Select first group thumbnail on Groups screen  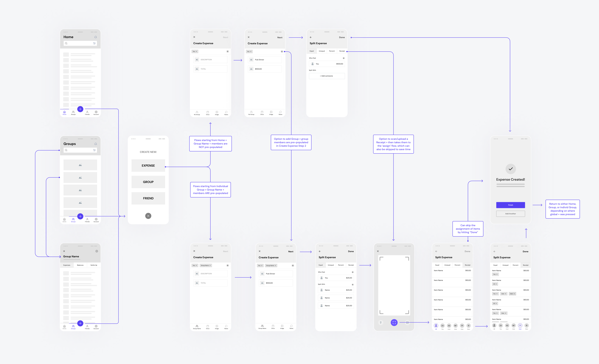coord(80,165)
